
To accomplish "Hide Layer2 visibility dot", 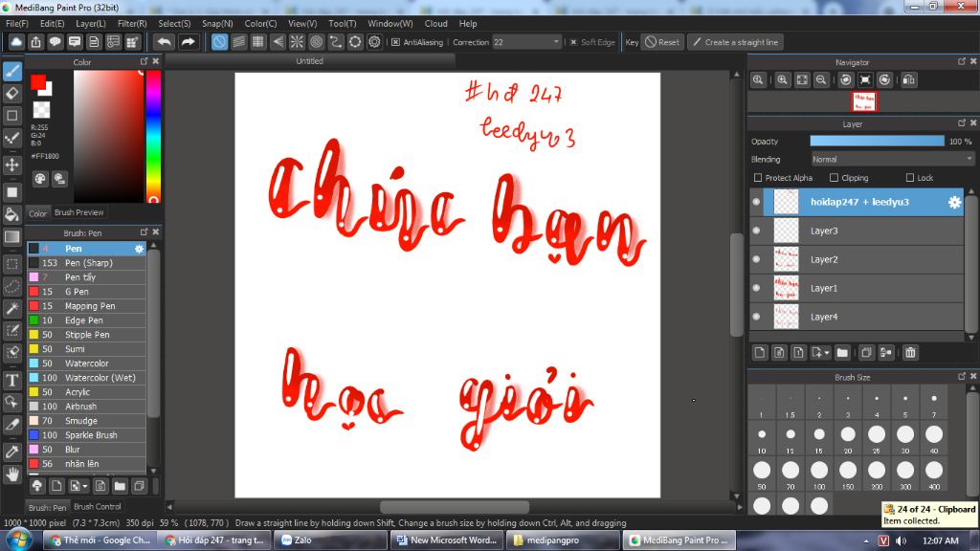I will click(756, 259).
